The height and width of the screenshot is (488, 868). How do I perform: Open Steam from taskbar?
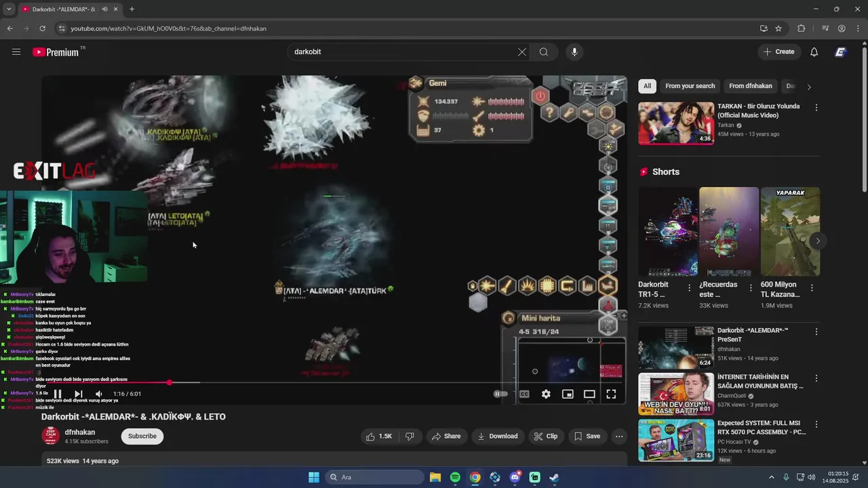[x=554, y=477]
